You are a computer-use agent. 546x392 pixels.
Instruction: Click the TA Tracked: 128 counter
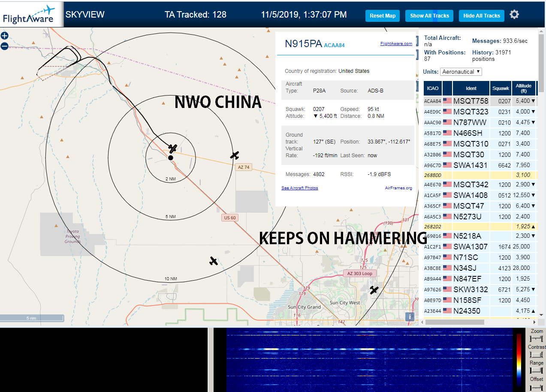pos(196,15)
